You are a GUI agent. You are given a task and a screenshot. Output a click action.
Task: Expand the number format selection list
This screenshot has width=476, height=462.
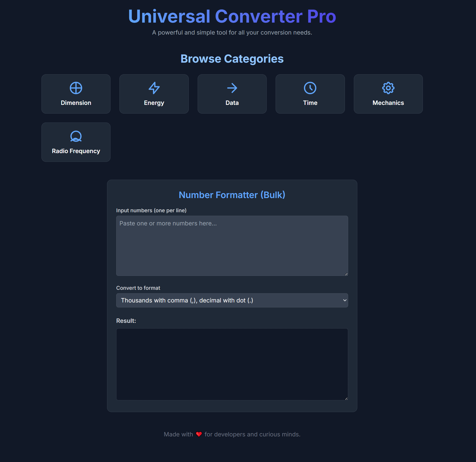[x=232, y=300]
